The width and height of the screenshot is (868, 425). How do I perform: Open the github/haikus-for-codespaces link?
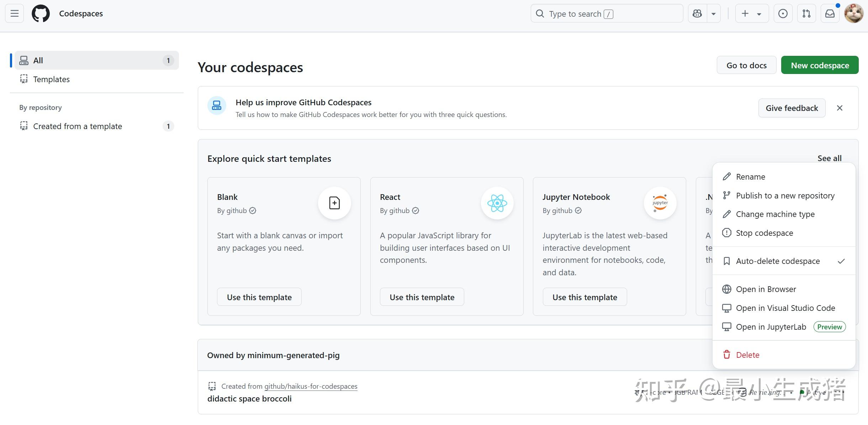click(x=310, y=386)
